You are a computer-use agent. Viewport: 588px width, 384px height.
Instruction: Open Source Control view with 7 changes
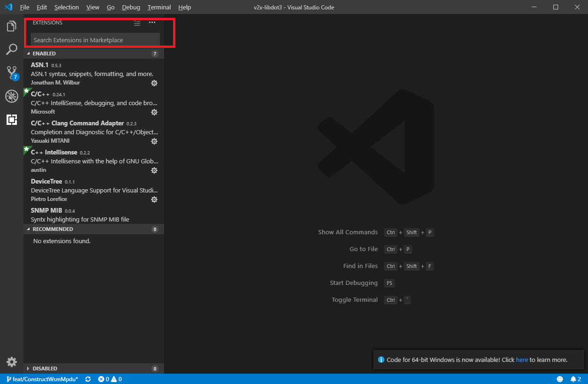click(x=12, y=73)
